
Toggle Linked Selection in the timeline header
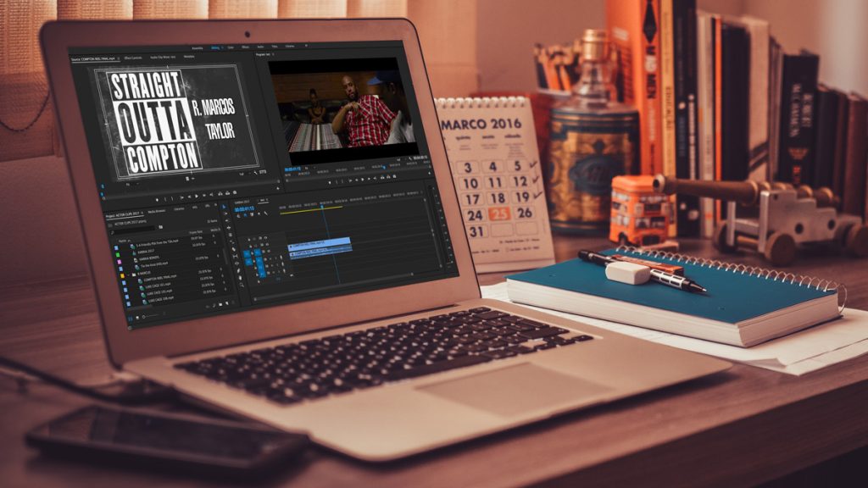coord(252,215)
